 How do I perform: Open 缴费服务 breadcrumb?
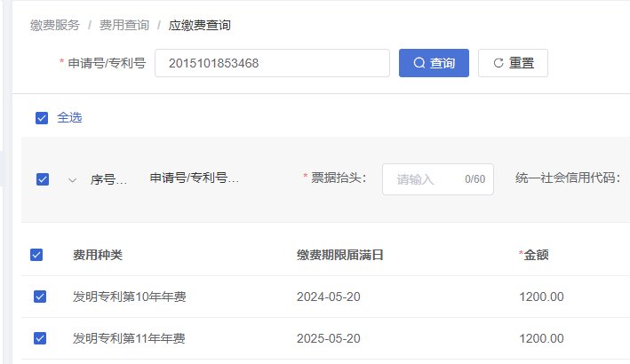click(x=55, y=25)
